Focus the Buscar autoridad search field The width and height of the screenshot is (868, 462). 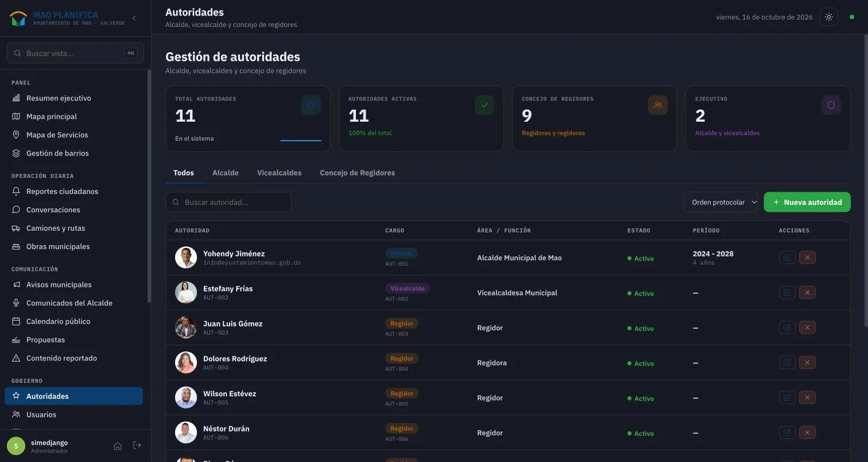click(228, 202)
